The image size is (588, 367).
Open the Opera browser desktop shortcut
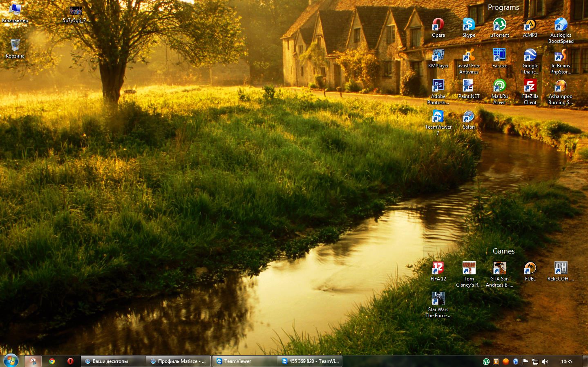coord(438,25)
